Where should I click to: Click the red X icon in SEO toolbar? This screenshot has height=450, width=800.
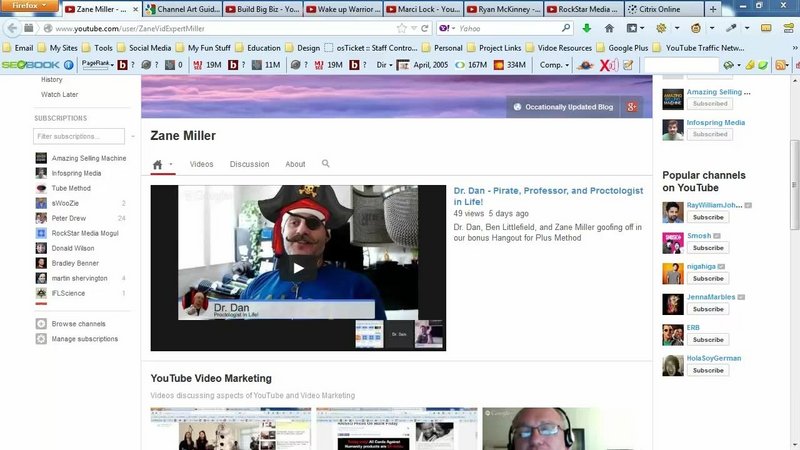[608, 65]
